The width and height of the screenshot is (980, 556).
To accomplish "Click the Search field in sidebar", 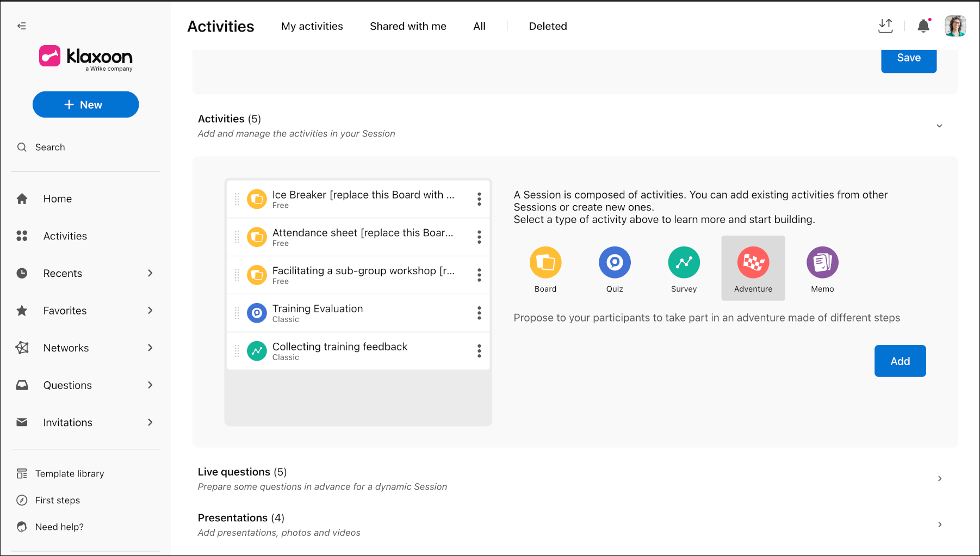I will point(85,147).
